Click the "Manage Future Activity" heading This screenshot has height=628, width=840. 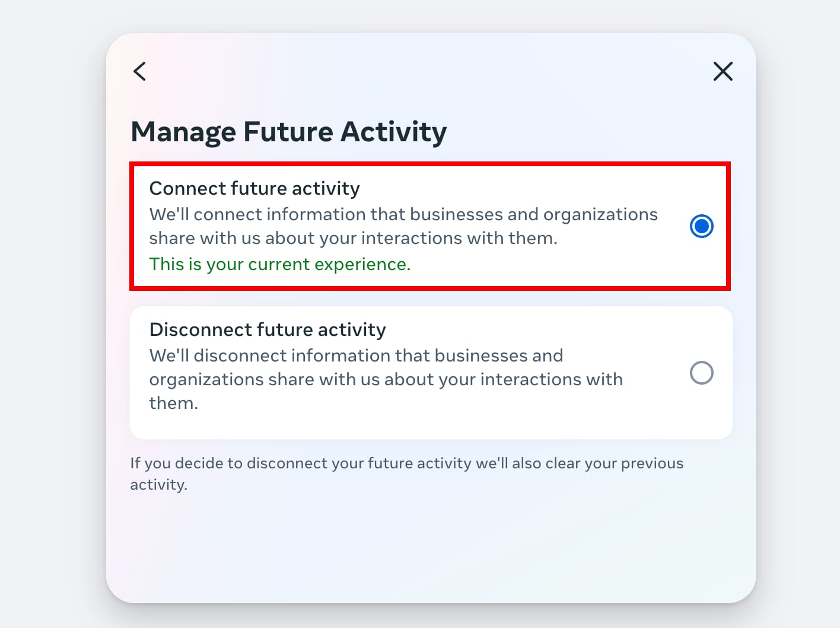(x=288, y=132)
